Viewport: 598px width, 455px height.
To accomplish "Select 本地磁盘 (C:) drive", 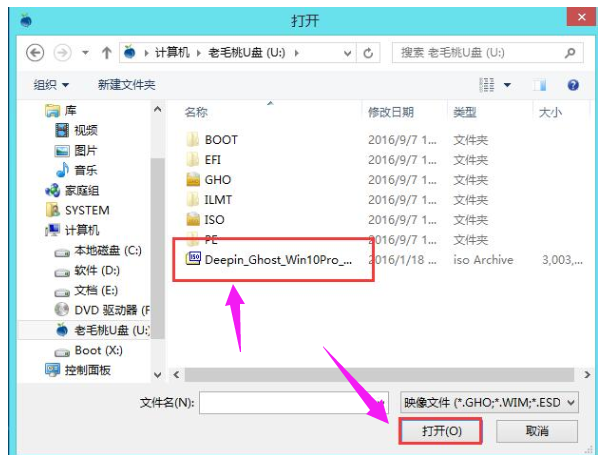I will coord(98,251).
